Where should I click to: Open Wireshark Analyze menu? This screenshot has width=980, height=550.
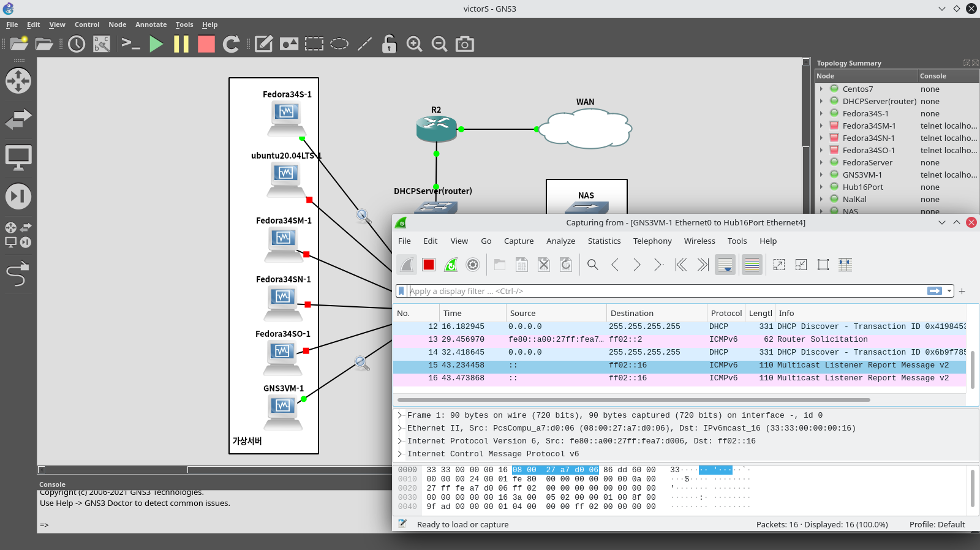pyautogui.click(x=560, y=241)
